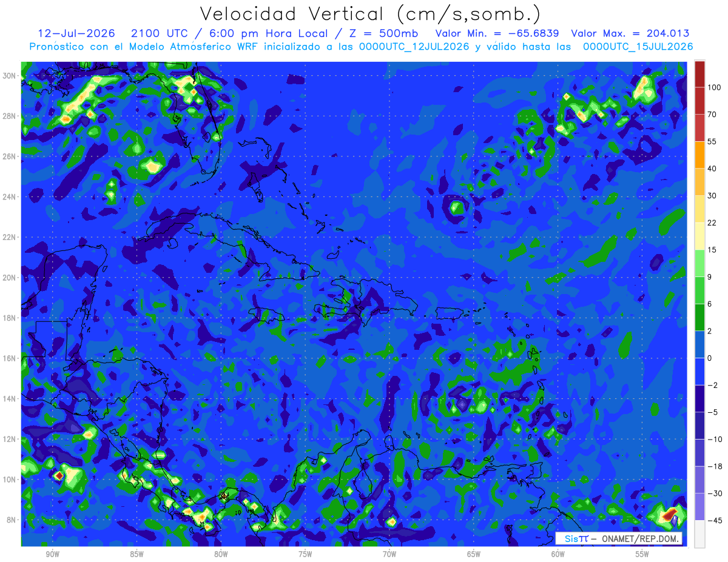Select the dark red swatch above 100
Viewport: 728px width, 562px height.
pyautogui.click(x=699, y=74)
